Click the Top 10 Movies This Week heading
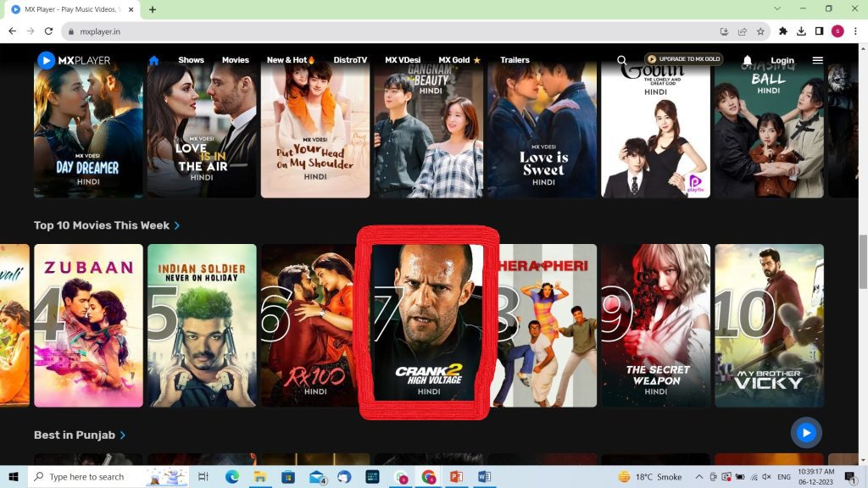Viewport: 868px width, 488px height. click(102, 225)
